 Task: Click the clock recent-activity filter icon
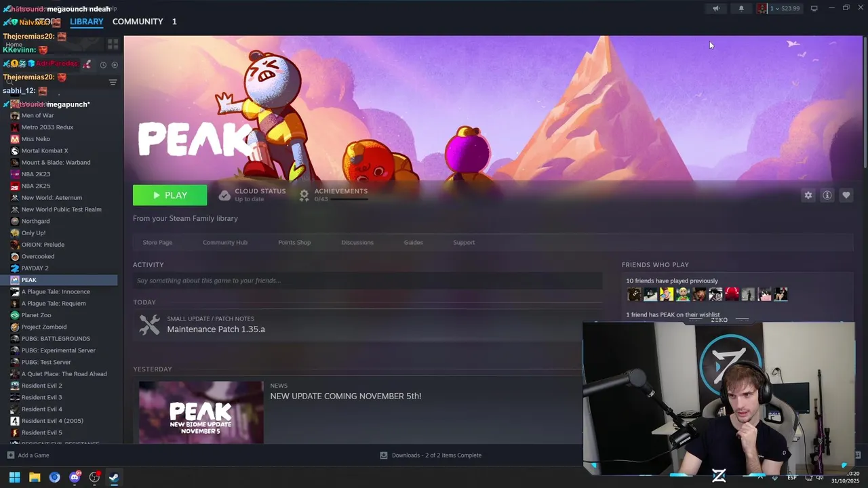pyautogui.click(x=103, y=65)
